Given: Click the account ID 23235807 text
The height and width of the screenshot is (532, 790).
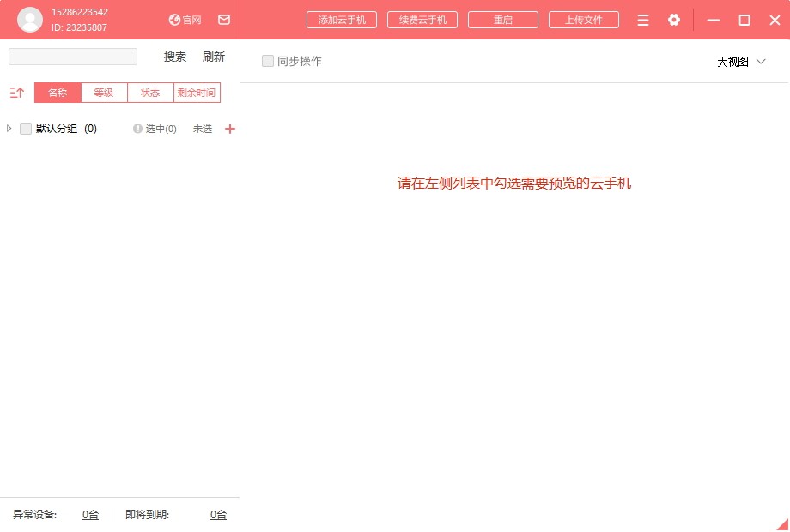Looking at the screenshot, I should point(79,27).
